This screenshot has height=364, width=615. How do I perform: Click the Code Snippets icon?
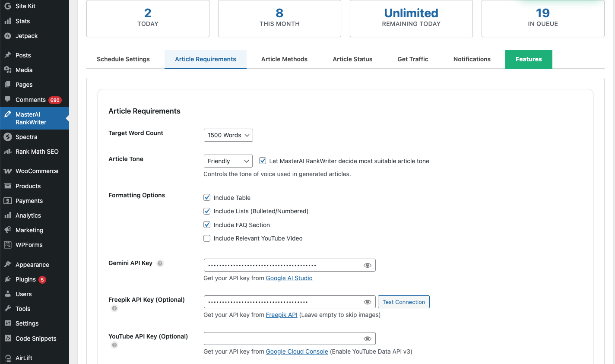pos(8,339)
